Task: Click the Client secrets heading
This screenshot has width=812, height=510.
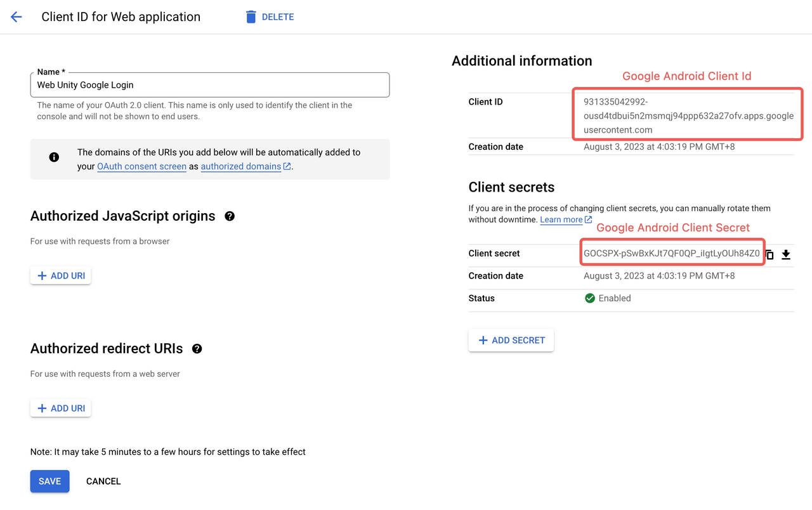Action: coord(511,187)
